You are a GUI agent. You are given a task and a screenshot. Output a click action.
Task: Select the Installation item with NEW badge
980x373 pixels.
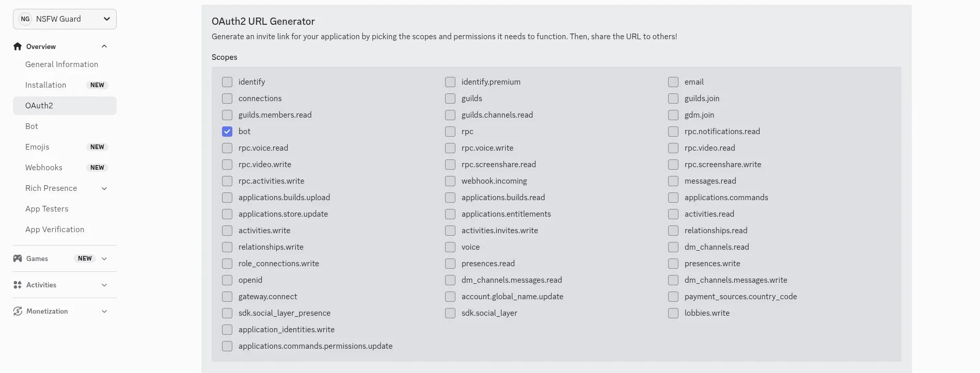[46, 85]
